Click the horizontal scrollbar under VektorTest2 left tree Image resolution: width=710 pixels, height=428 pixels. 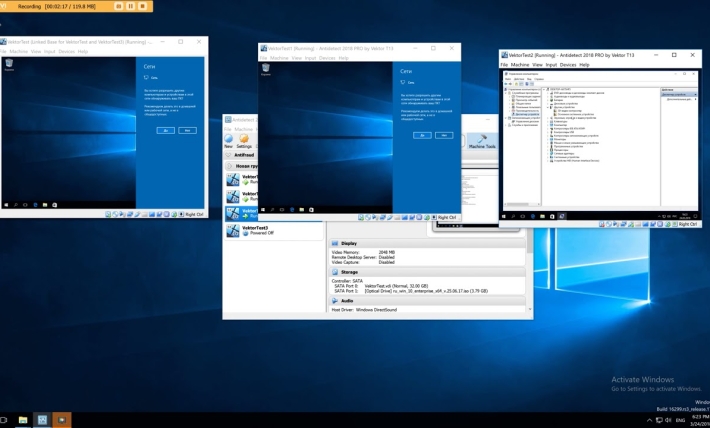pyautogui.click(x=522, y=204)
